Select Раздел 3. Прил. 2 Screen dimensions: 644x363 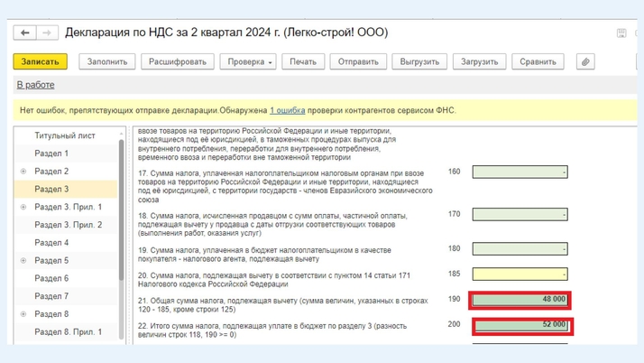pos(69,225)
